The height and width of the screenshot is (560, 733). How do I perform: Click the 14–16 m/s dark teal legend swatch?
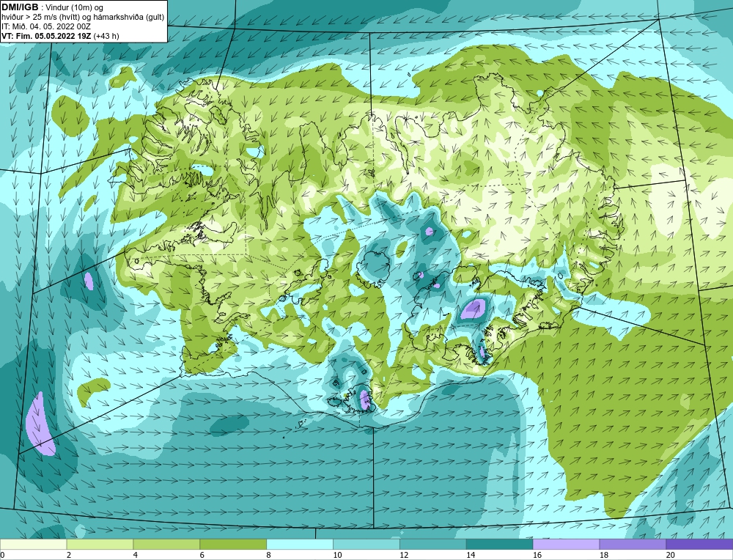point(499,544)
